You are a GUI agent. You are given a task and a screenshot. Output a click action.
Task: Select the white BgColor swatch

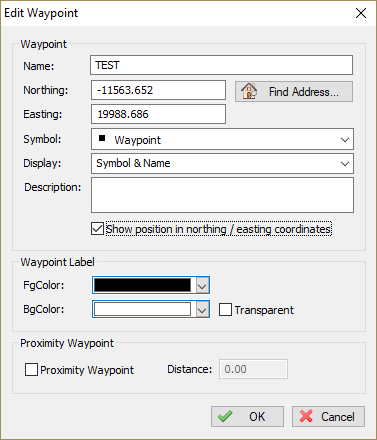point(143,310)
